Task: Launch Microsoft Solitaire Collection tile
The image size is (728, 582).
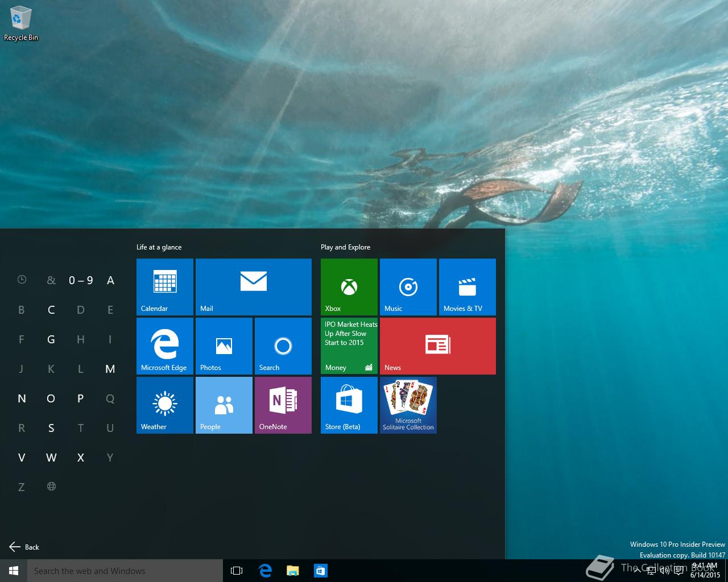Action: point(408,405)
